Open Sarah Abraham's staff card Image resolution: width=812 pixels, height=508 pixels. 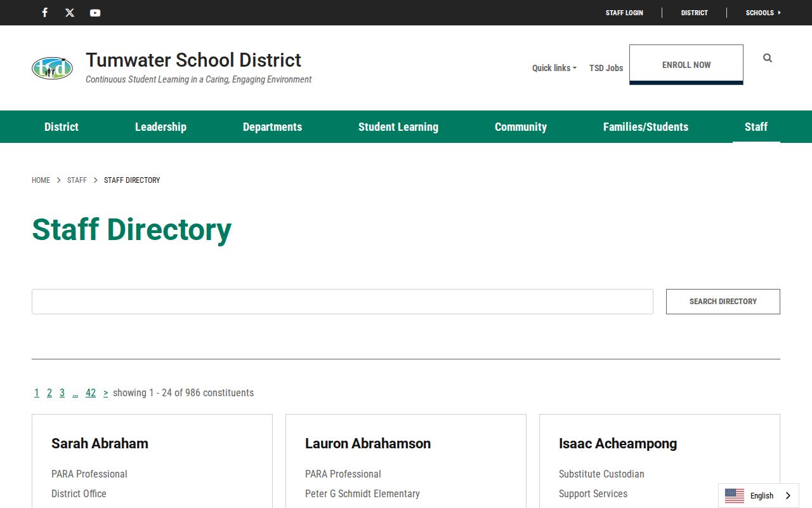[x=100, y=443]
